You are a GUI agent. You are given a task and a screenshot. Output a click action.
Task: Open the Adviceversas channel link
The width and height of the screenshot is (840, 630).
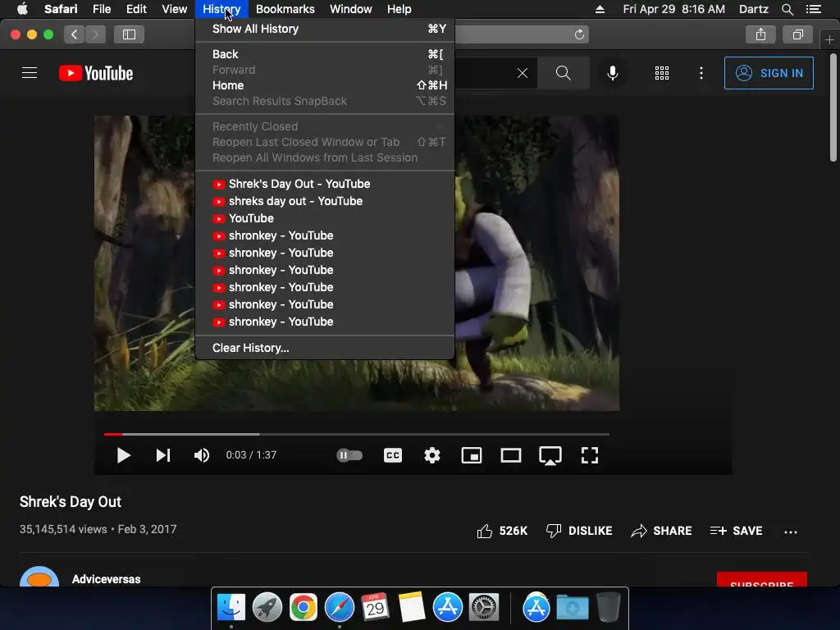click(x=106, y=579)
